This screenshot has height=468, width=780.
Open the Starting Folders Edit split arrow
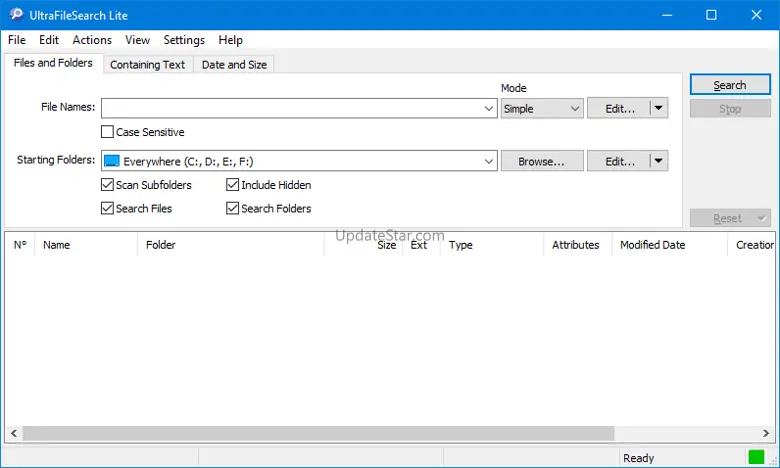(657, 161)
